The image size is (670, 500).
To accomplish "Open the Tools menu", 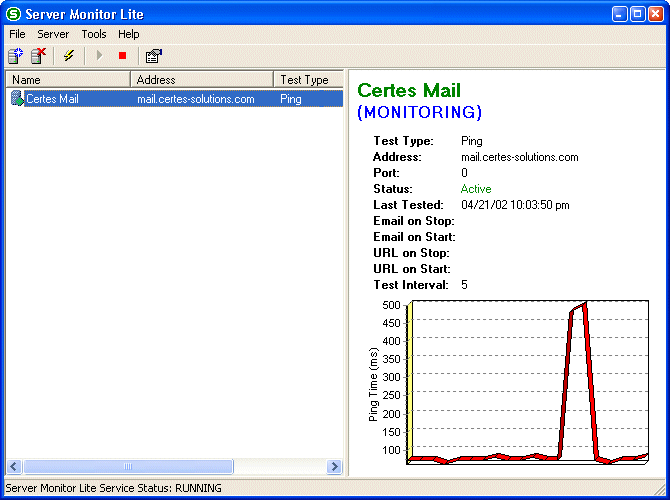I will coord(94,34).
